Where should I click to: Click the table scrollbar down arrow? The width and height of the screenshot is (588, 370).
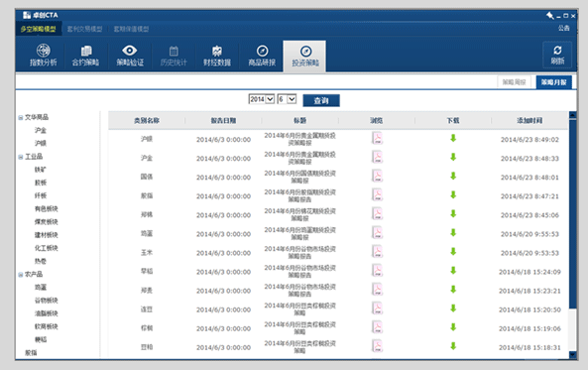tap(572, 354)
